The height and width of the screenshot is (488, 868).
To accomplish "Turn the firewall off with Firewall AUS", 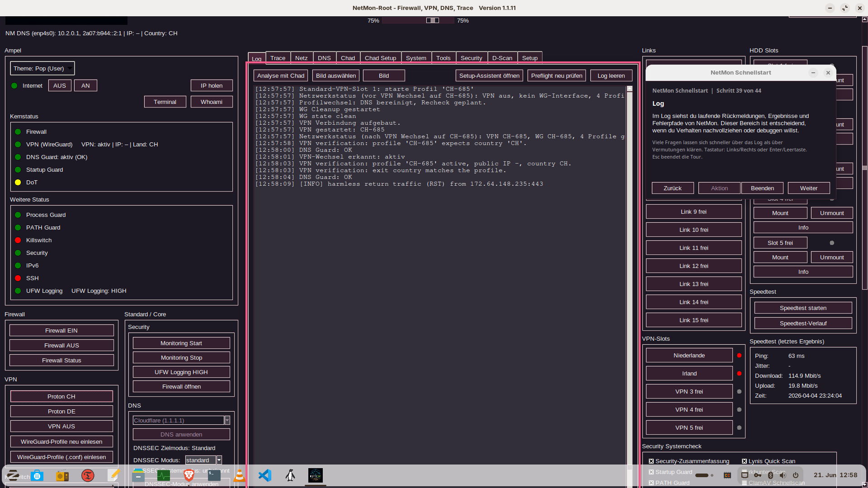I will click(61, 346).
